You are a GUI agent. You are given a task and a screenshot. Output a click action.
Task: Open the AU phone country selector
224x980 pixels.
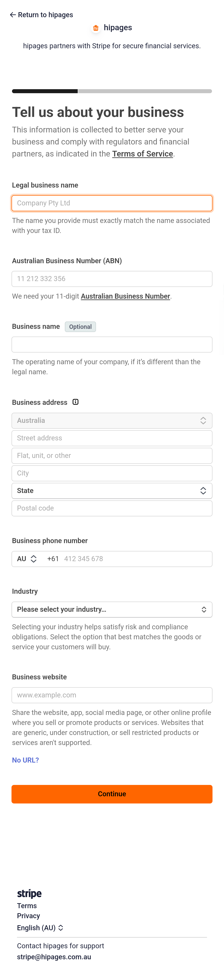pos(26,559)
